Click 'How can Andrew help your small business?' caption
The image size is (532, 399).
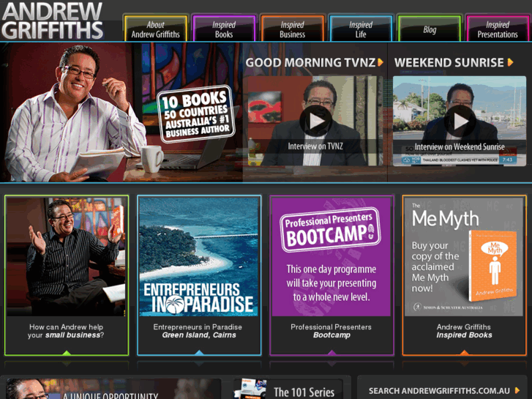click(x=66, y=331)
